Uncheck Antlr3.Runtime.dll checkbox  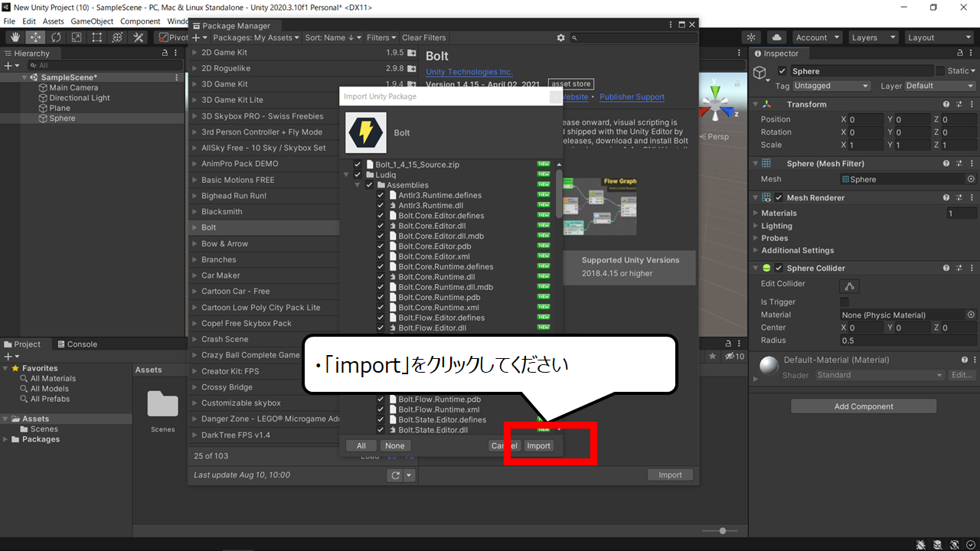381,205
